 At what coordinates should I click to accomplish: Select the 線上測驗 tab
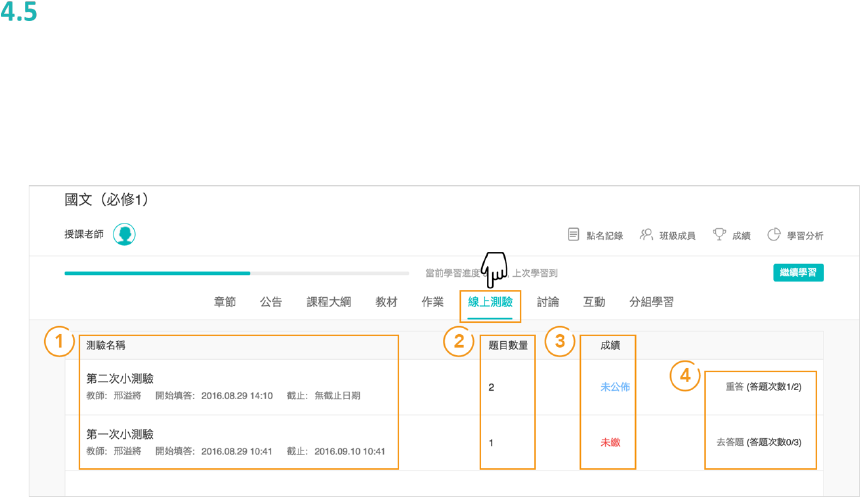(490, 302)
